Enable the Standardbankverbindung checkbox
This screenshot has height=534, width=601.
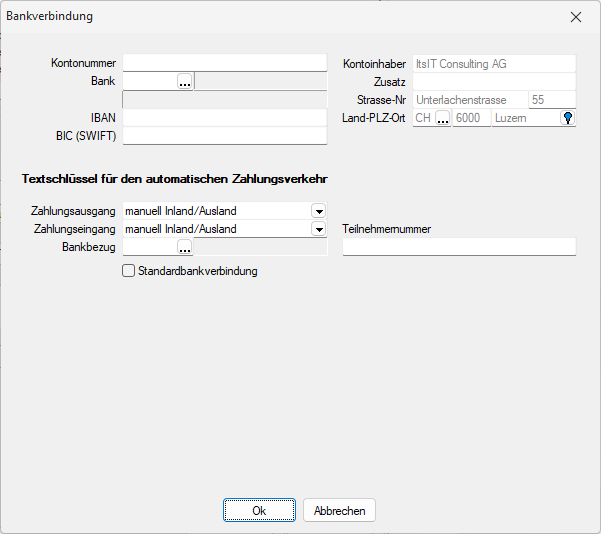[128, 270]
